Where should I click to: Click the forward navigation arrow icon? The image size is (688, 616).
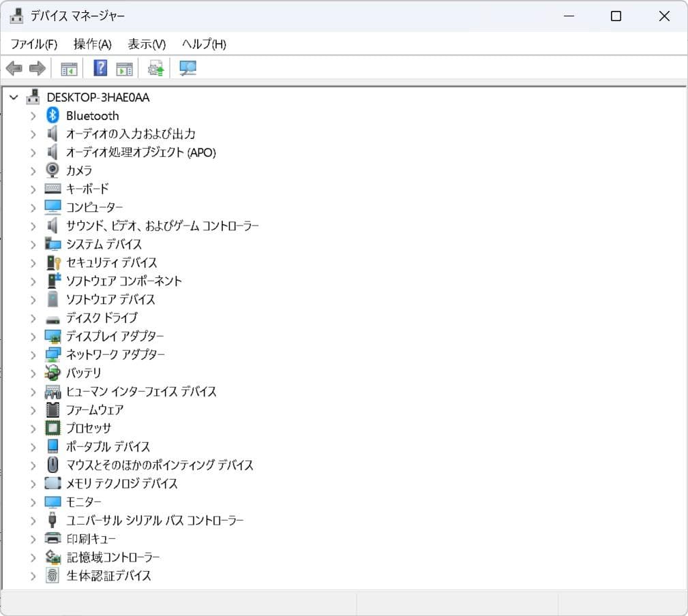pos(36,67)
